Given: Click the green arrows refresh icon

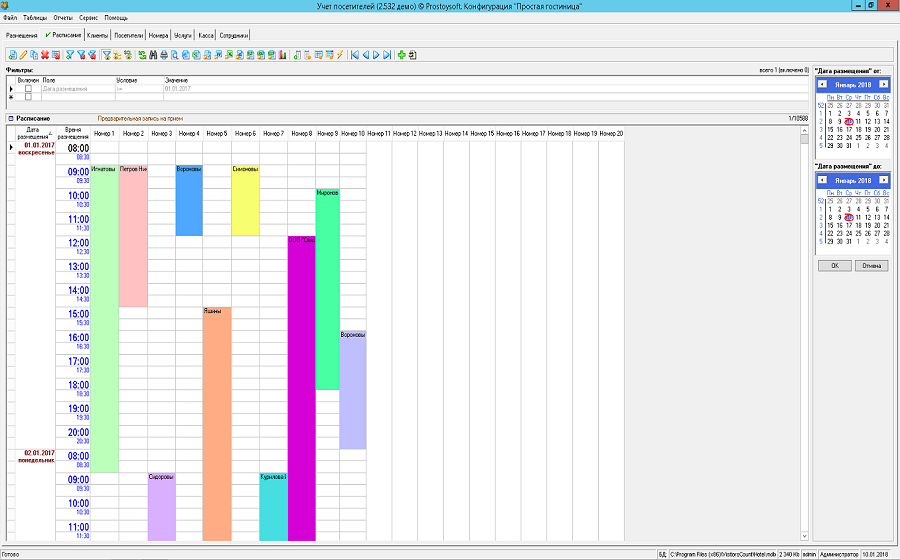Looking at the screenshot, I should [142, 55].
